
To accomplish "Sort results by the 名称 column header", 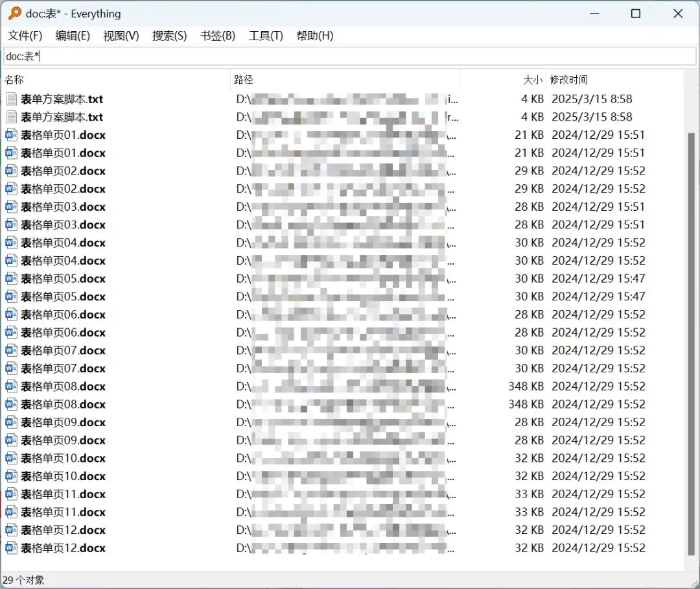I will tap(116, 80).
